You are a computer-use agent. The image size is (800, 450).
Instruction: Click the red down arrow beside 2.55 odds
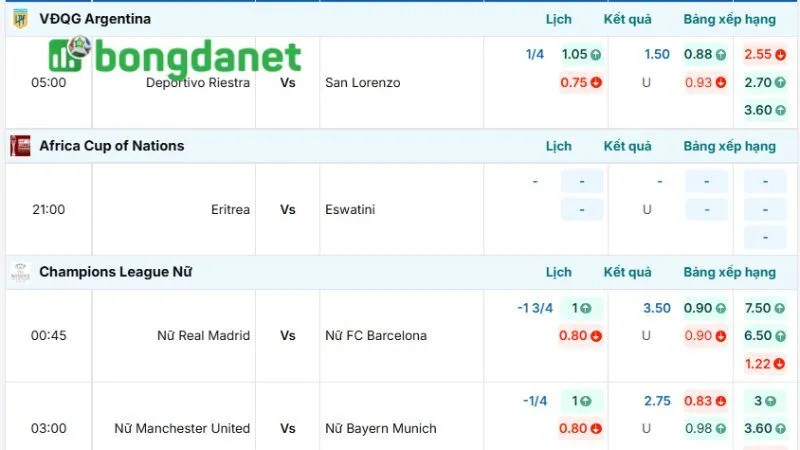pos(780,55)
